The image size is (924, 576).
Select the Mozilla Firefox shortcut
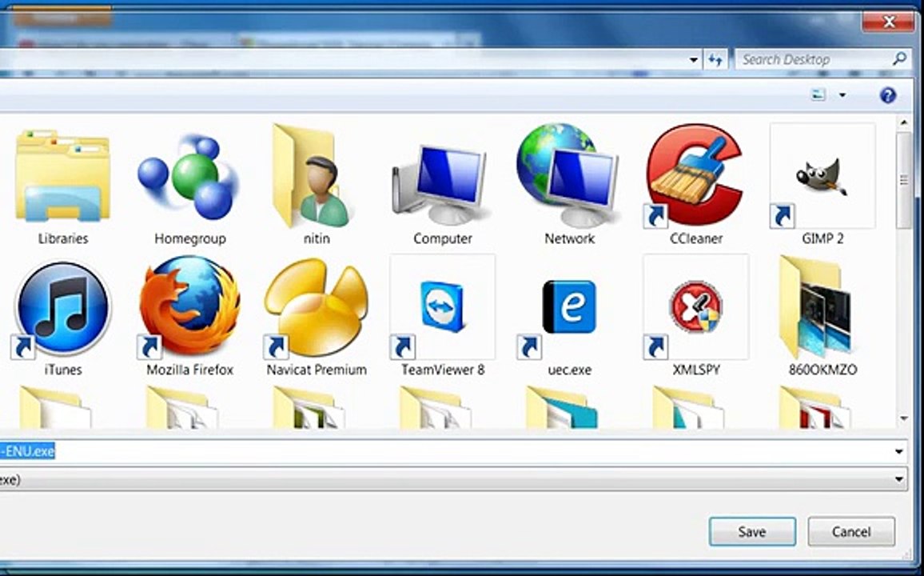pos(189,306)
